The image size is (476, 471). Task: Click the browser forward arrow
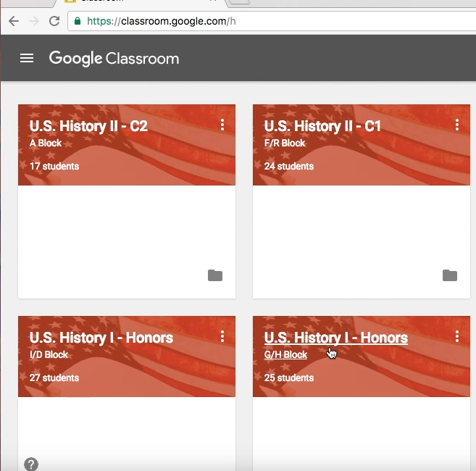tap(33, 21)
